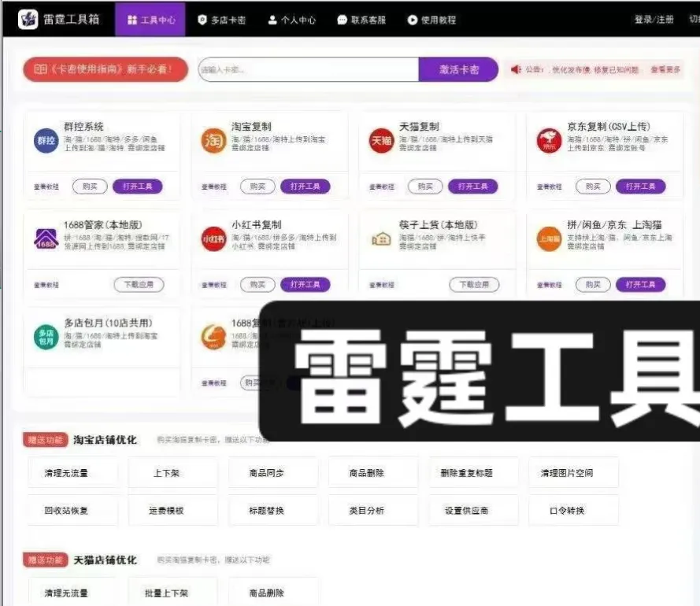Click 赠送功能 badge beside 淘宝店铺优化

tap(45, 440)
